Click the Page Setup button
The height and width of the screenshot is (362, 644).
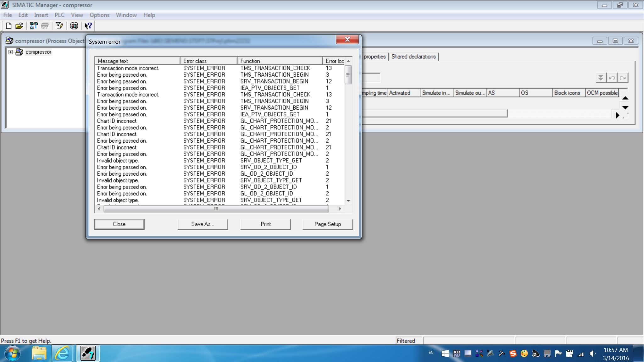327,224
